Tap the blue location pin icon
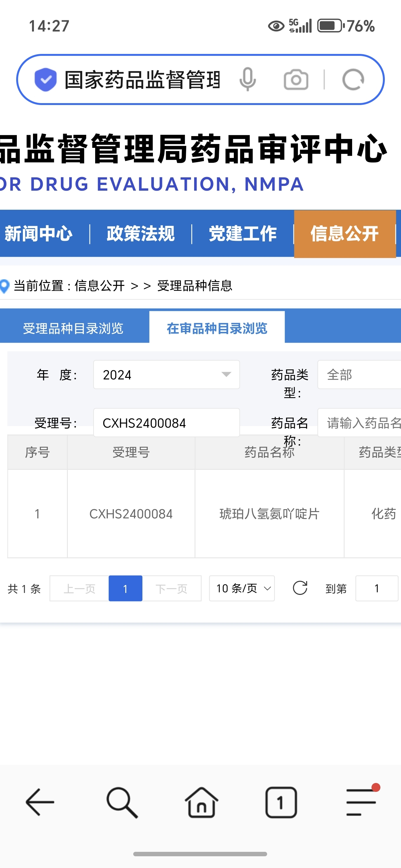 click(x=5, y=286)
